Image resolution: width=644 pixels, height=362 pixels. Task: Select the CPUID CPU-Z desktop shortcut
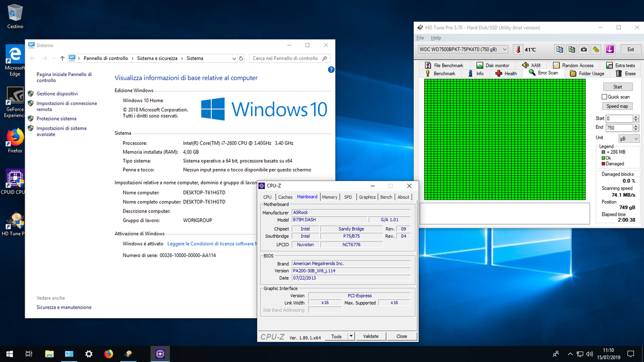click(15, 182)
